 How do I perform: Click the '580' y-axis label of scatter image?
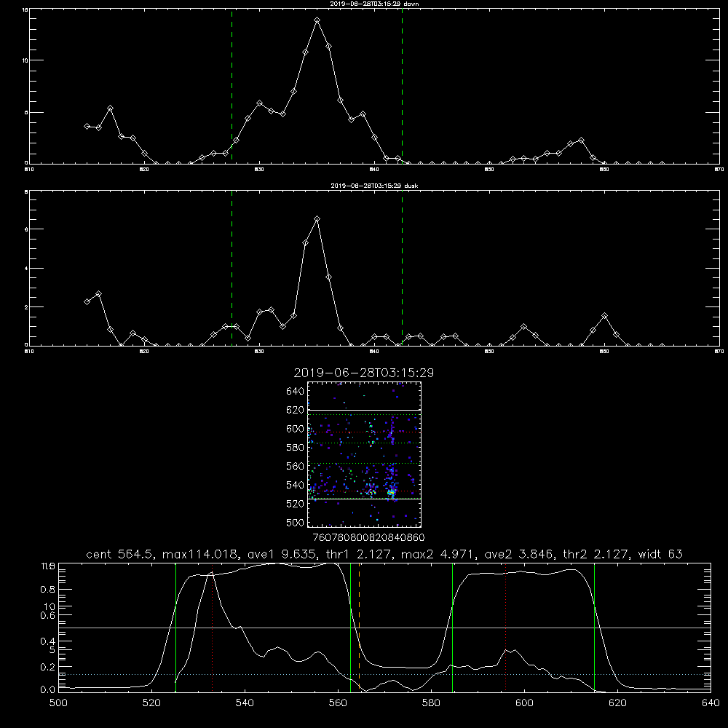tap(296, 448)
